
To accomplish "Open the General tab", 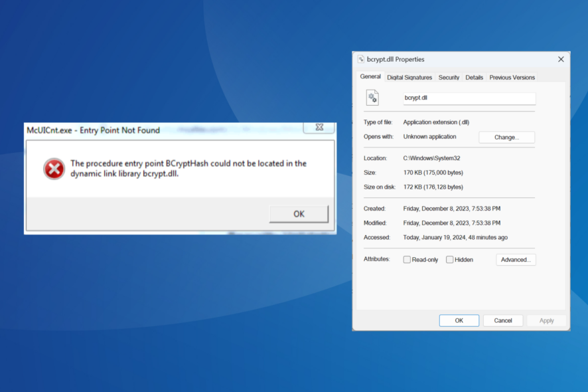I will (x=370, y=76).
